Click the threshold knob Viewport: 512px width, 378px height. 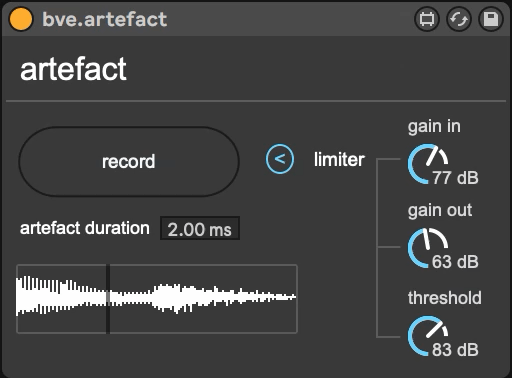pos(428,336)
